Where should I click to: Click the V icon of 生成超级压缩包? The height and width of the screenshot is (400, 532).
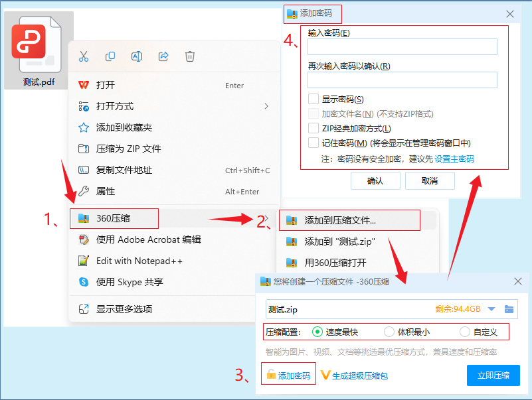[x=325, y=375]
